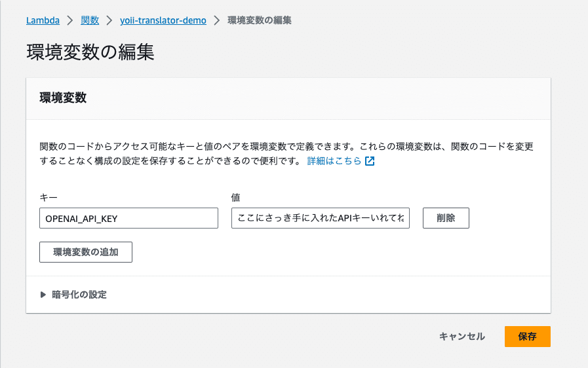Click the 削除 button for OPENAI_API_KEY
This screenshot has height=368, width=588.
(446, 218)
